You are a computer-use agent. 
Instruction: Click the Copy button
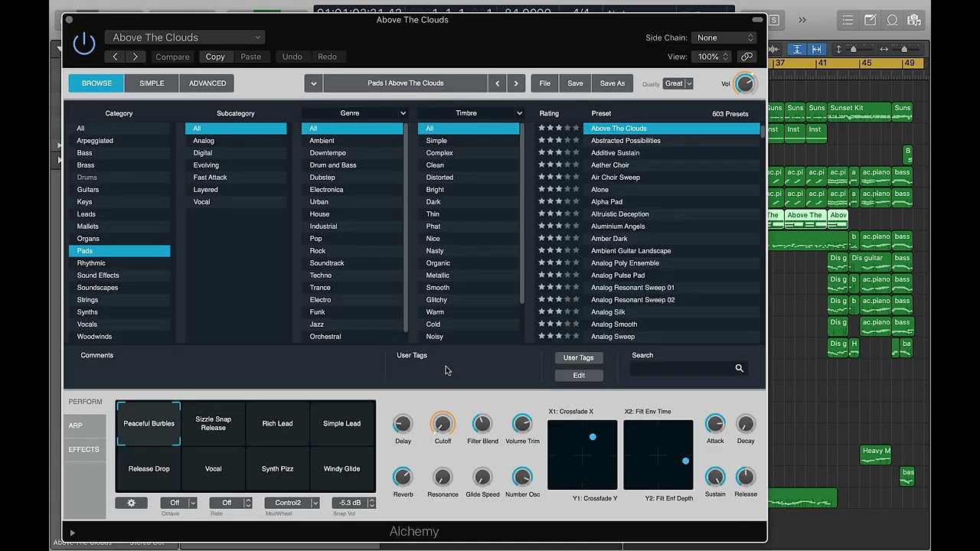click(215, 57)
